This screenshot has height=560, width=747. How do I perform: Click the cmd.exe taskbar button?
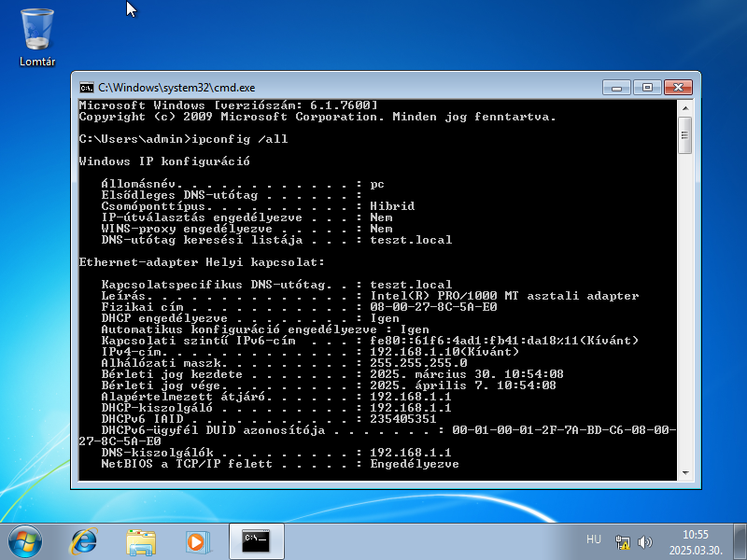click(x=256, y=539)
